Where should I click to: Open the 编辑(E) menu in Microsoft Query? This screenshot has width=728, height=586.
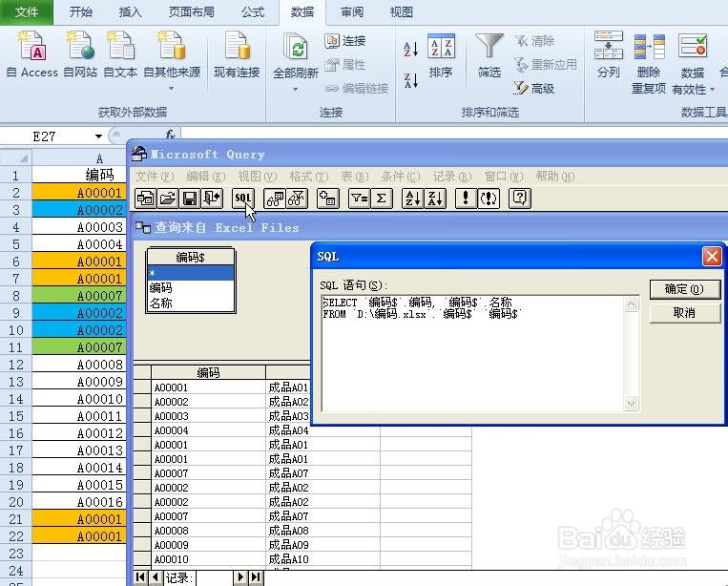[x=206, y=177]
